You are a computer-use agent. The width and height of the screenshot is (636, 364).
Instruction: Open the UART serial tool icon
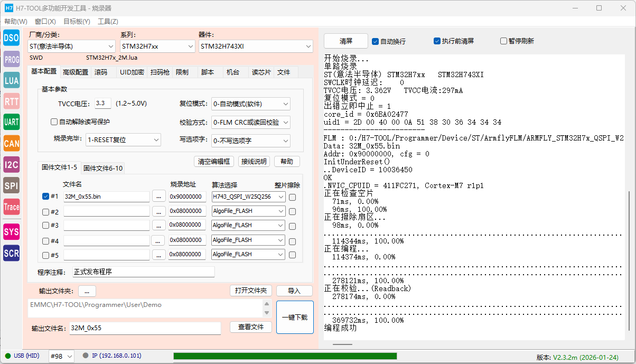(12, 122)
